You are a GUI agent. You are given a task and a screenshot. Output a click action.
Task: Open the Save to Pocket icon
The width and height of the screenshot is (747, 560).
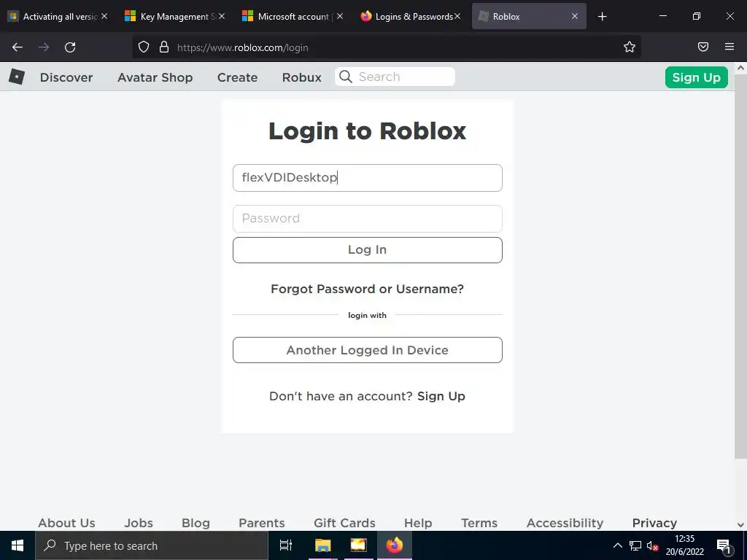click(x=703, y=47)
